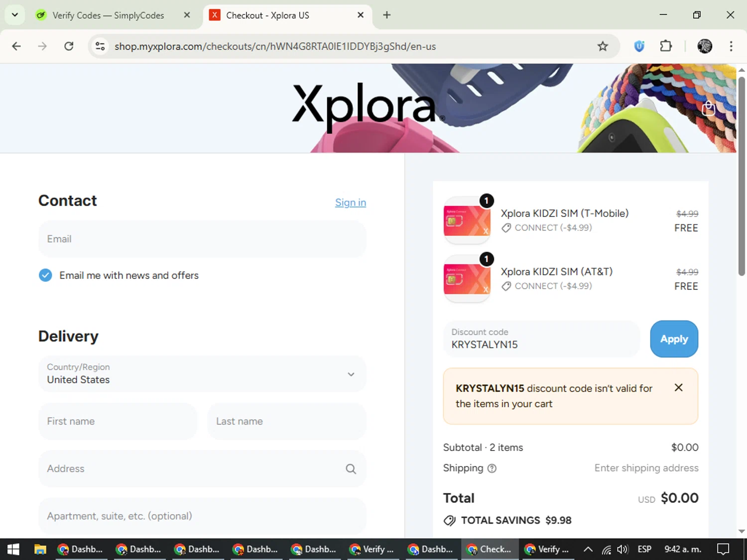The width and height of the screenshot is (747, 560).
Task: Open the tab search dropdown arrow
Action: pyautogui.click(x=15, y=15)
